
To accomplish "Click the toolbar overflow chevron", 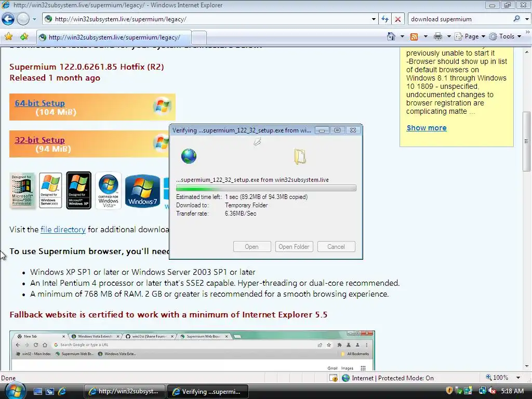I will (528, 32).
